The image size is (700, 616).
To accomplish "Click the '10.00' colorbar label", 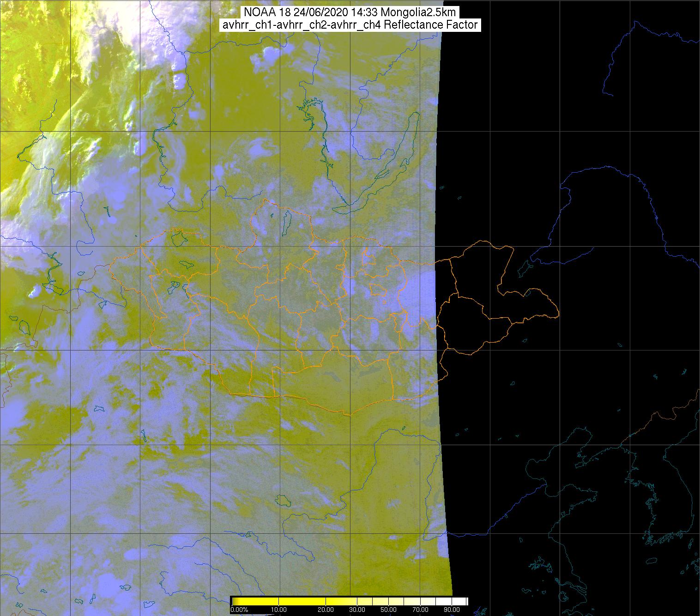I will [x=279, y=610].
